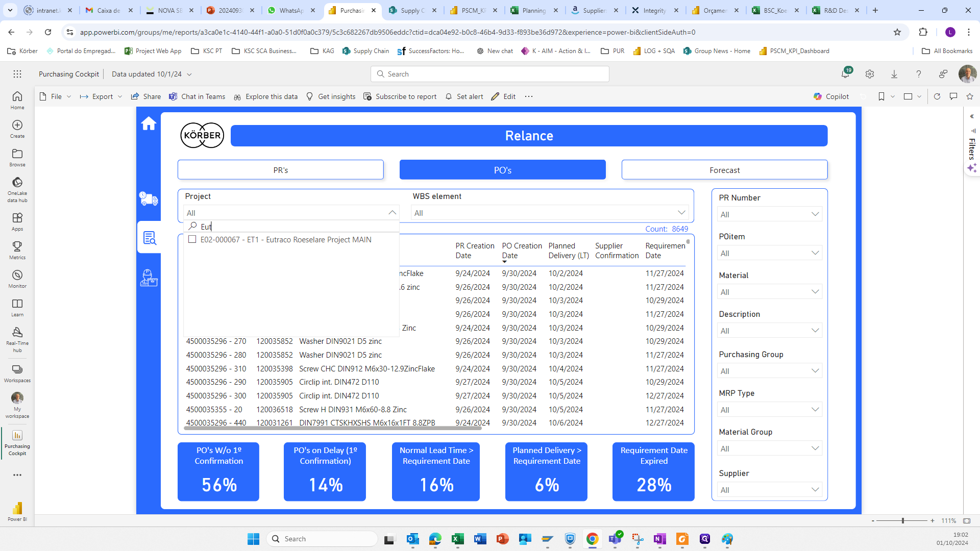Open the OneLake data hub icon
This screenshot has width=980, height=551.
pyautogui.click(x=17, y=189)
